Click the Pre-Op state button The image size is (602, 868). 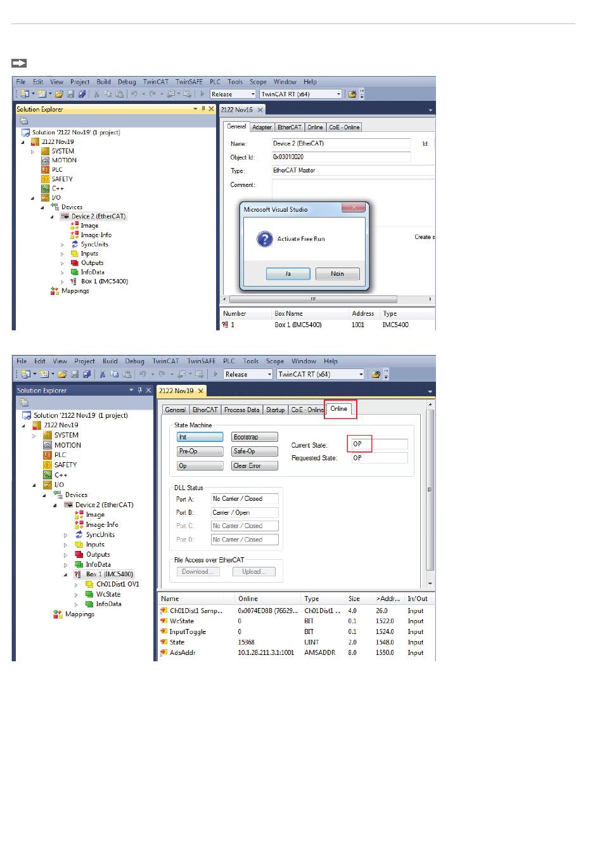200,451
